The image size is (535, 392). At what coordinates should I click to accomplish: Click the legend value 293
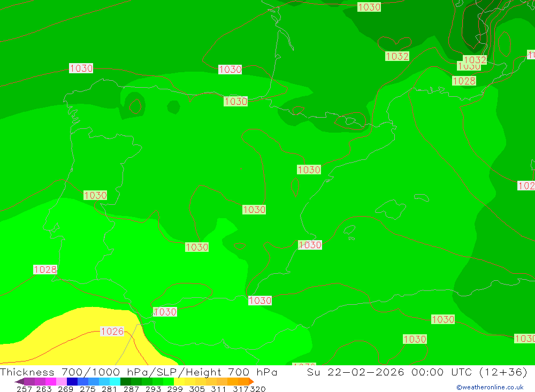pyautogui.click(x=153, y=389)
